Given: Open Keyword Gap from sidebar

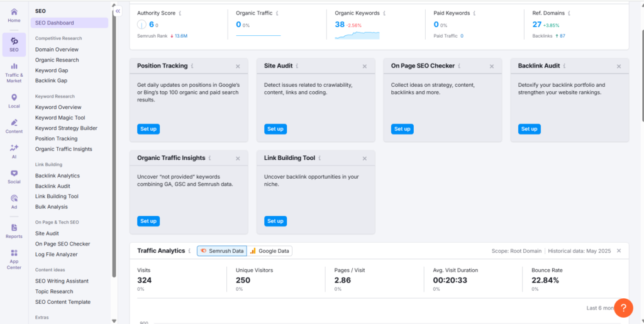Looking at the screenshot, I should (x=52, y=70).
